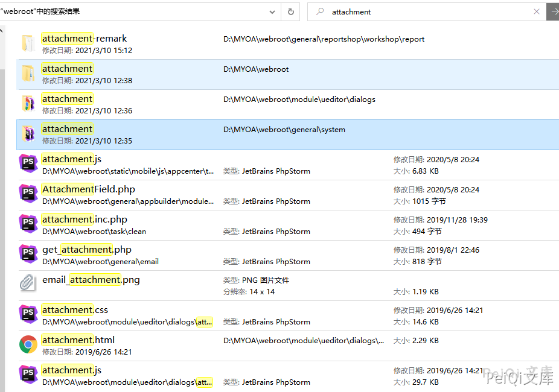Click path D:\MYOA\webroot\general\system
The width and height of the screenshot is (559, 392).
(x=284, y=130)
